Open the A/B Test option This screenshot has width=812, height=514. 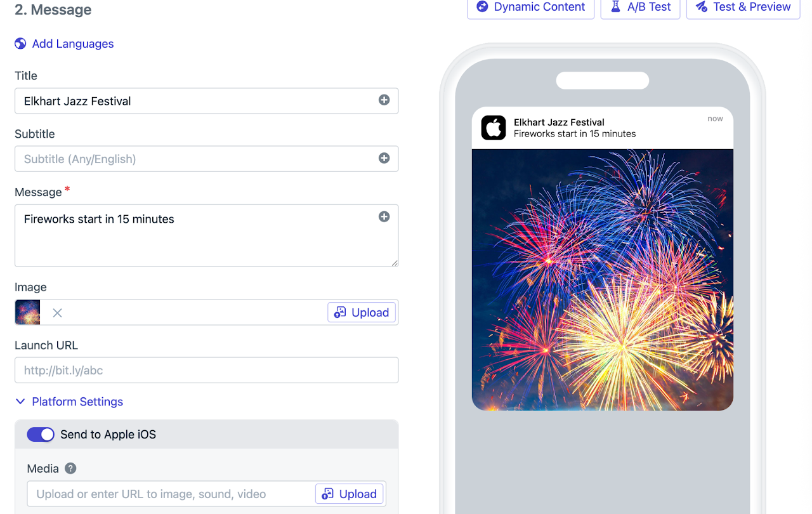point(640,8)
